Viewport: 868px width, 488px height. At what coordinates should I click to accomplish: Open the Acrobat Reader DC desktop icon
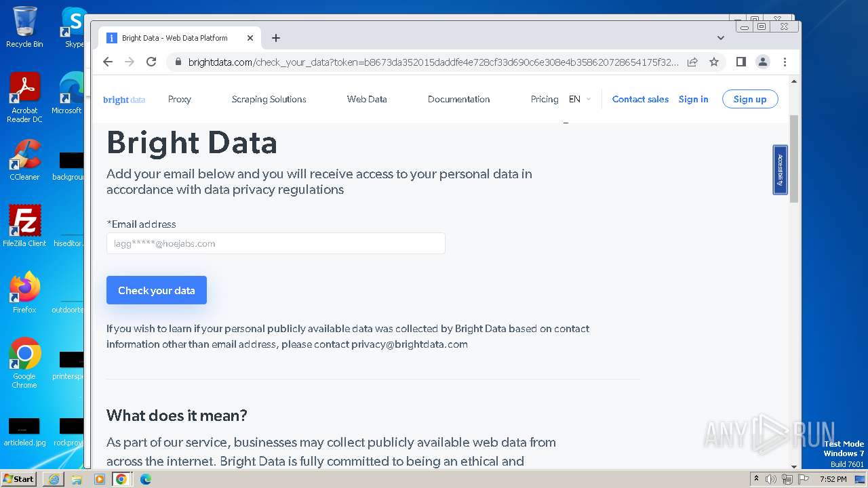click(x=24, y=98)
